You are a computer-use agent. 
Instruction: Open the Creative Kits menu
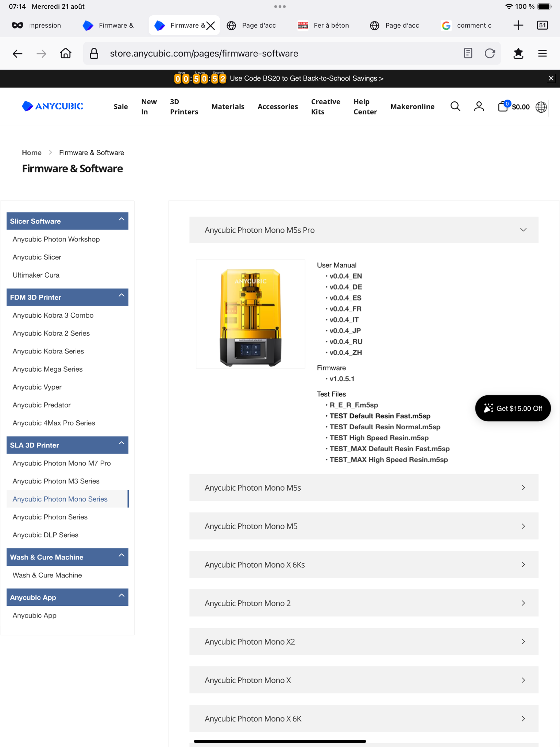(x=326, y=107)
